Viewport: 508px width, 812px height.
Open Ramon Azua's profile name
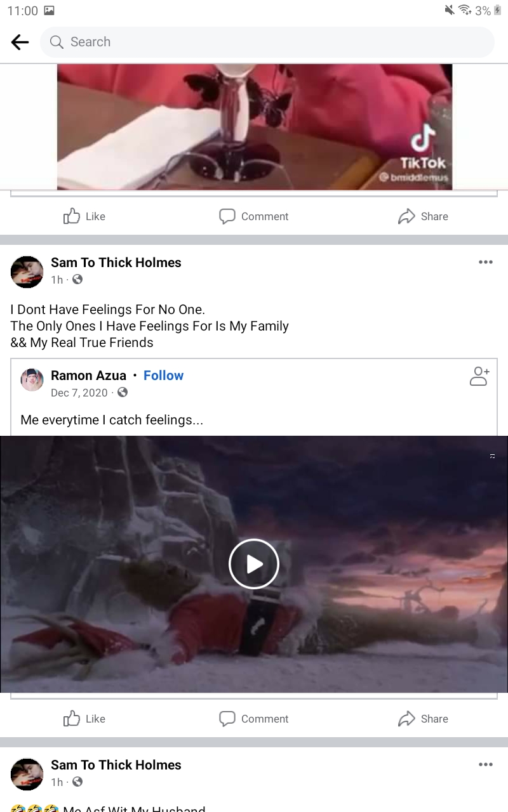(x=88, y=376)
